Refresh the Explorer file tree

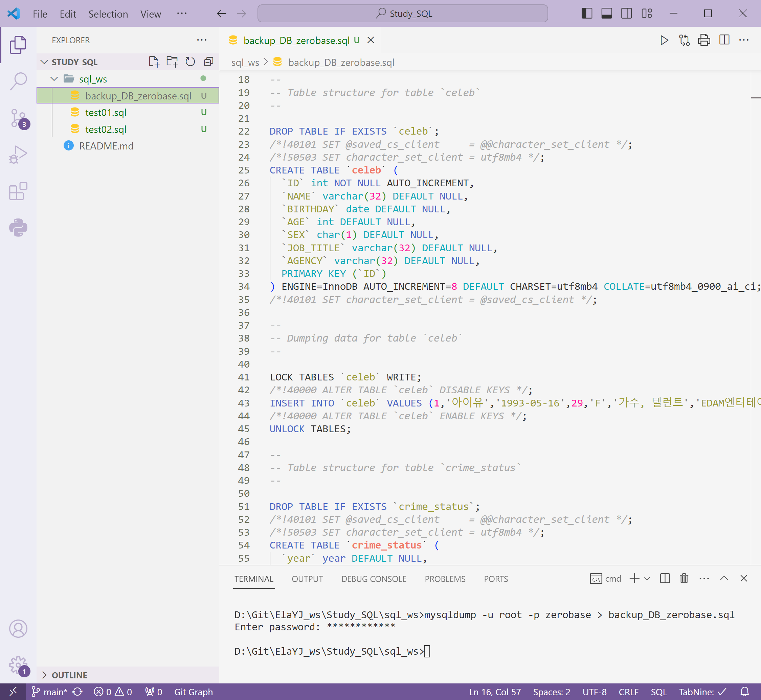coord(190,62)
